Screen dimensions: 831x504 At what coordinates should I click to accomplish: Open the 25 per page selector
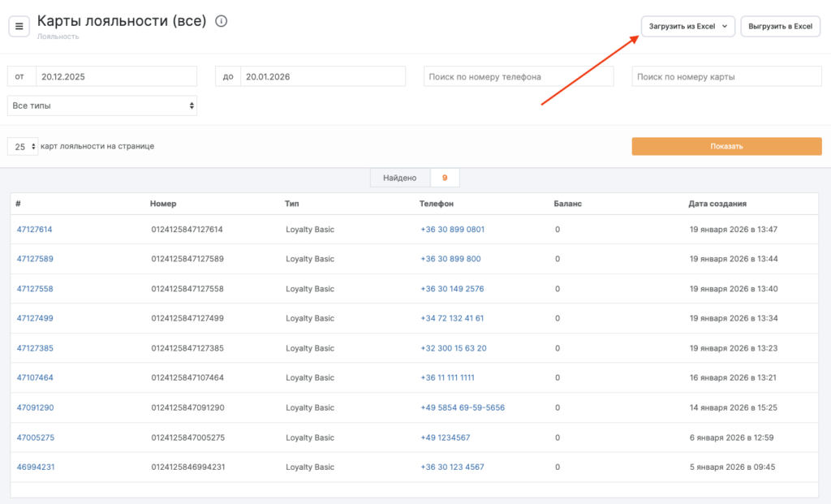23,147
